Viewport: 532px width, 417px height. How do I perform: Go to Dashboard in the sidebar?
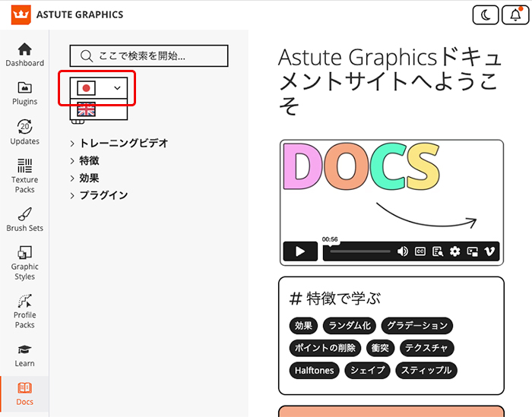[x=25, y=55]
